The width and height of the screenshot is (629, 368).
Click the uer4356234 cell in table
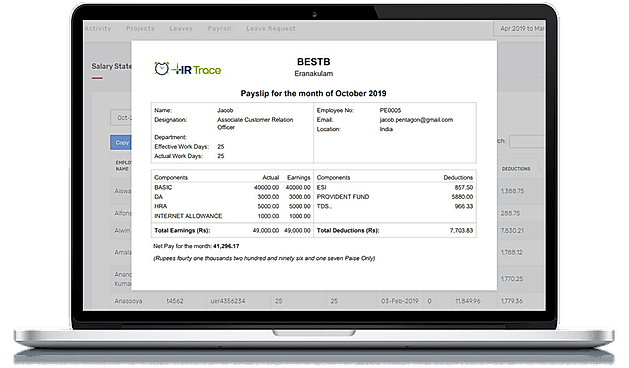click(227, 301)
